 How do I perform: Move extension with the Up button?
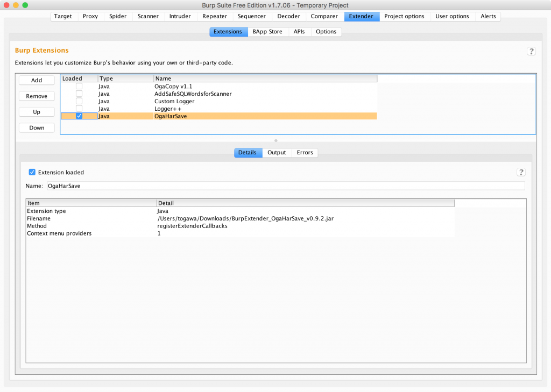click(x=37, y=112)
